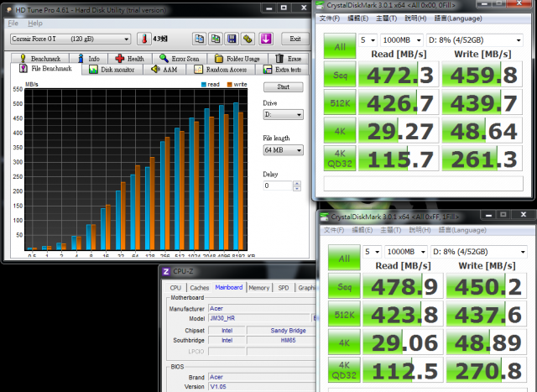The width and height of the screenshot is (537, 392).
Task: Open the Health tab
Action: (130, 58)
